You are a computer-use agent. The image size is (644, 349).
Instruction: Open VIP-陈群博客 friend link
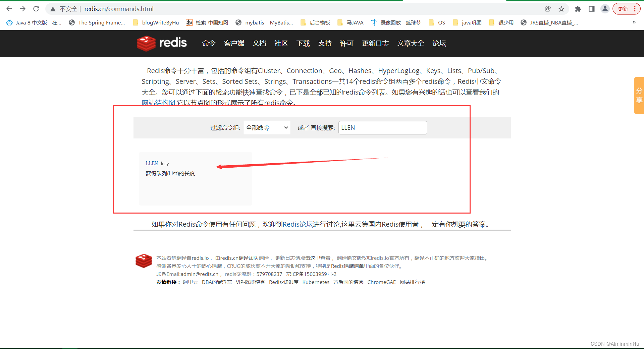pyautogui.click(x=250, y=282)
